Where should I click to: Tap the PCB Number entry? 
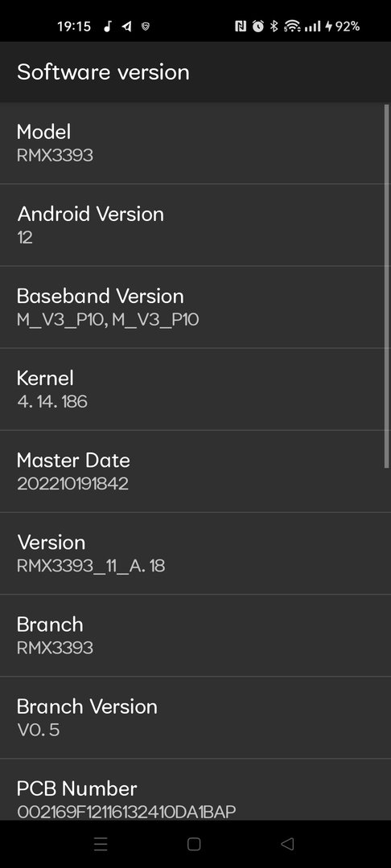(x=195, y=789)
